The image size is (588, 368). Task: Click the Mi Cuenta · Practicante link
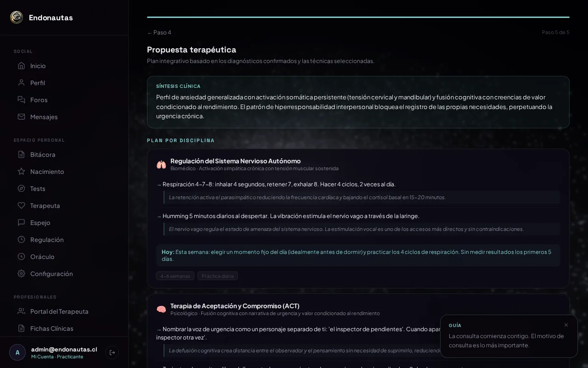tap(57, 356)
